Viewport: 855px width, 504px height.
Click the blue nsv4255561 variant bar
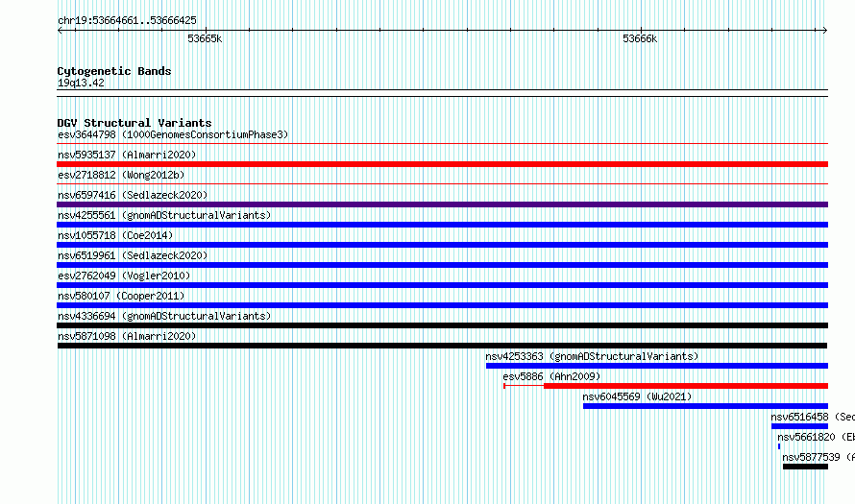point(442,225)
